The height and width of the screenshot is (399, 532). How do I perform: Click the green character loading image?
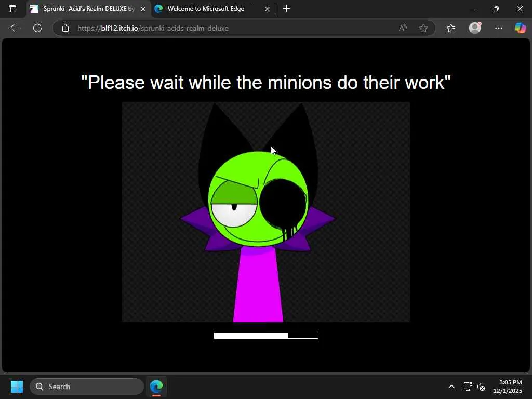tap(266, 212)
